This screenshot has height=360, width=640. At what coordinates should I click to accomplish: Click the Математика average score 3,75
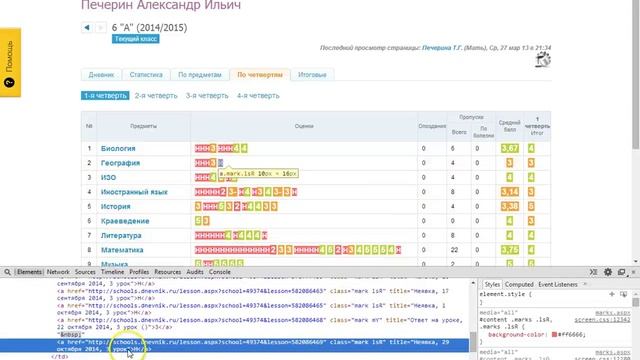(509, 250)
